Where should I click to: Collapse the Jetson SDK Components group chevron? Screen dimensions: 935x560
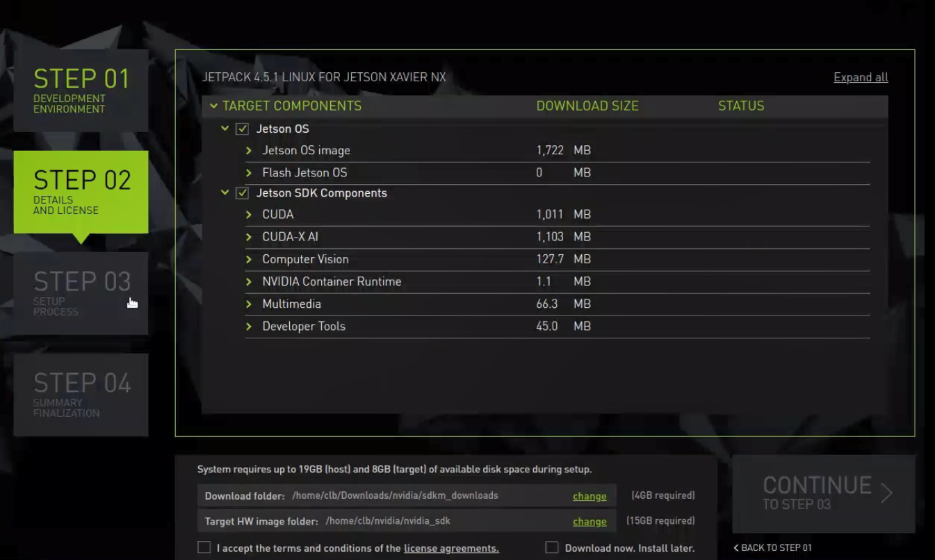[225, 192]
